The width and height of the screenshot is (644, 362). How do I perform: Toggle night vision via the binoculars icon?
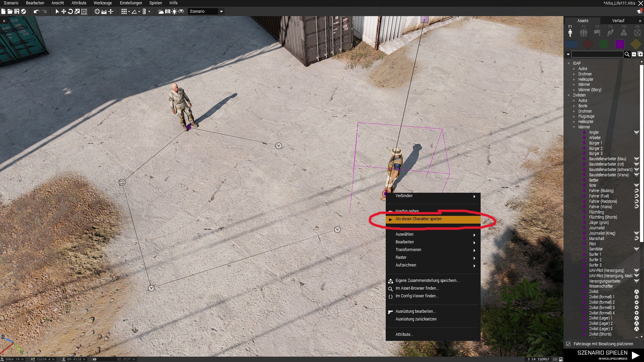coord(181,11)
